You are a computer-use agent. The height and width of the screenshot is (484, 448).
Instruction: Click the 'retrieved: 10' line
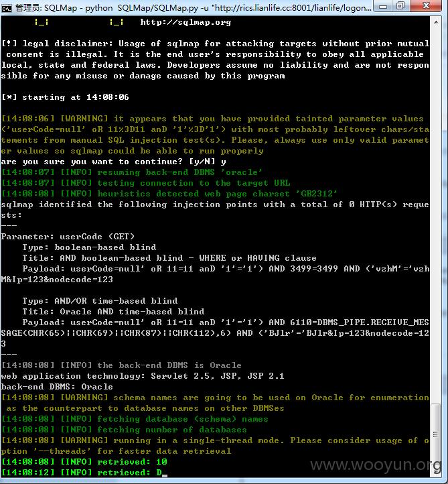click(x=84, y=462)
